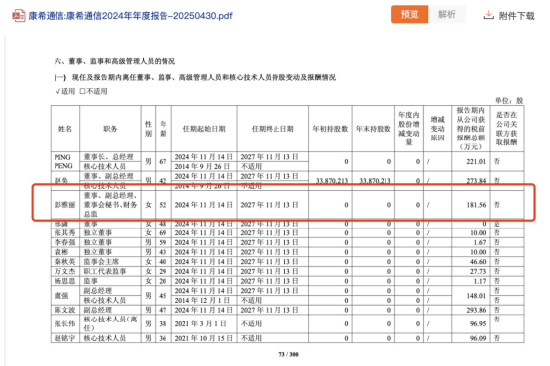Select compensation value 221.01
The width and height of the screenshot is (550, 366).
[x=476, y=161]
